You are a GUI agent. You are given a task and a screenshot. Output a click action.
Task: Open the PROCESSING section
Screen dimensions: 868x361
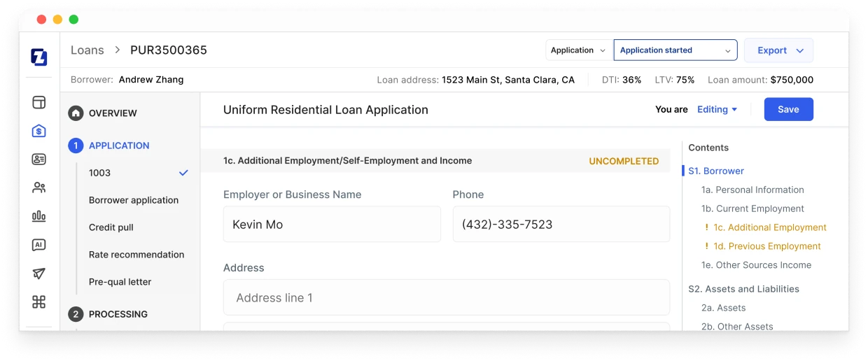[x=118, y=314]
